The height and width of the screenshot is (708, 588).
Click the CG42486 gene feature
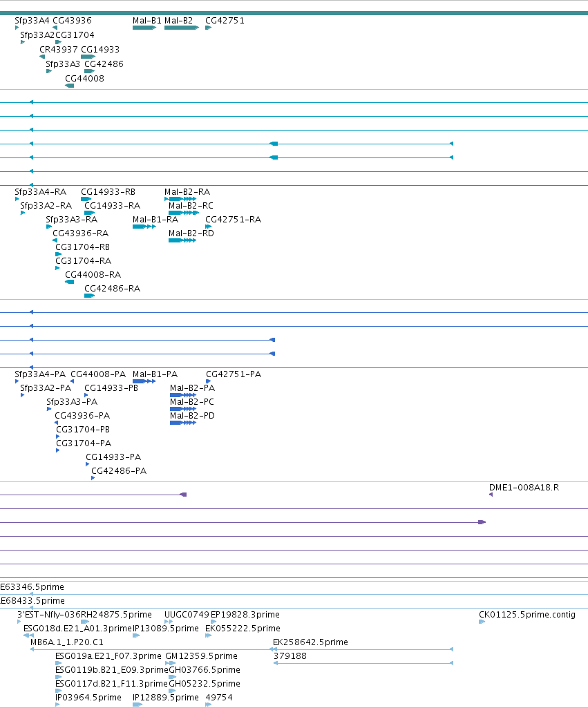pyautogui.click(x=89, y=71)
